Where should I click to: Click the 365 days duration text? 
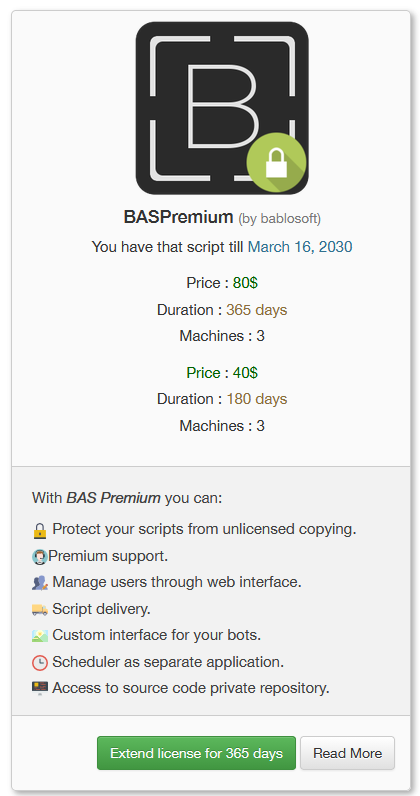click(256, 310)
